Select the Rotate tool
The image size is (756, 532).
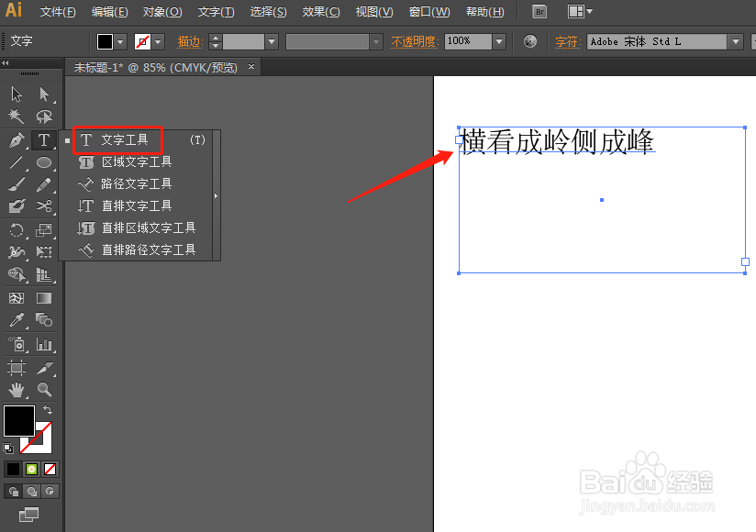(16, 230)
